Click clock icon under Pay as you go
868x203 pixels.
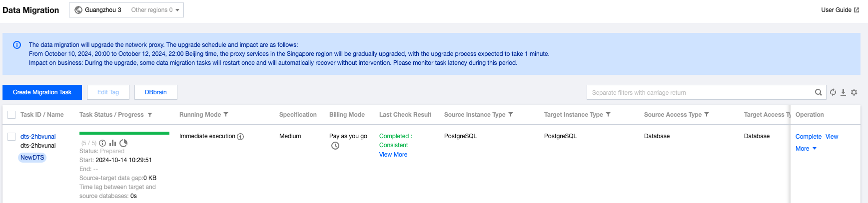click(335, 146)
